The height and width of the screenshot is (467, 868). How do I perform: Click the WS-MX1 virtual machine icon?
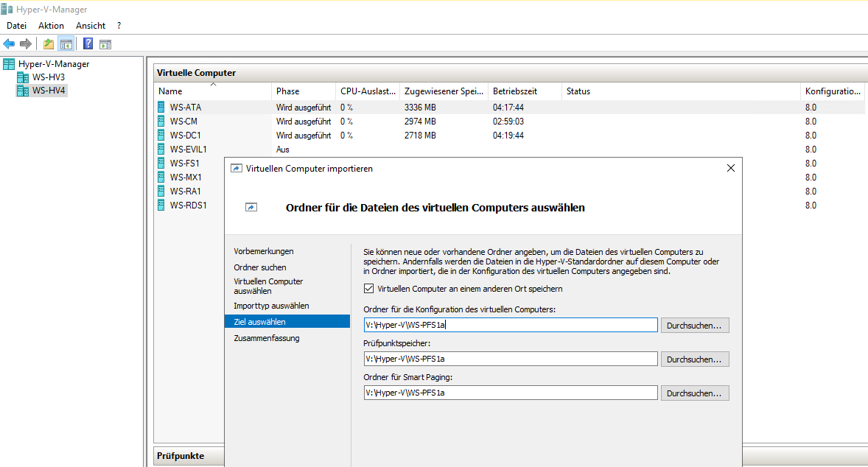coord(161,177)
